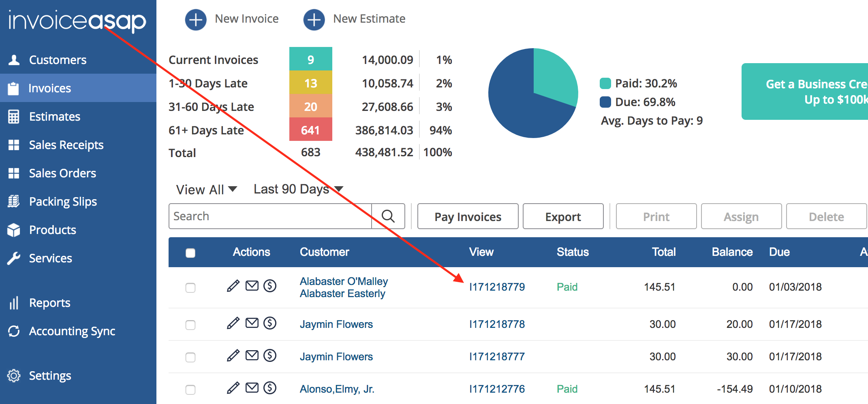Open the View All filter dropdown
Viewport: 868px width, 404px height.
click(206, 189)
